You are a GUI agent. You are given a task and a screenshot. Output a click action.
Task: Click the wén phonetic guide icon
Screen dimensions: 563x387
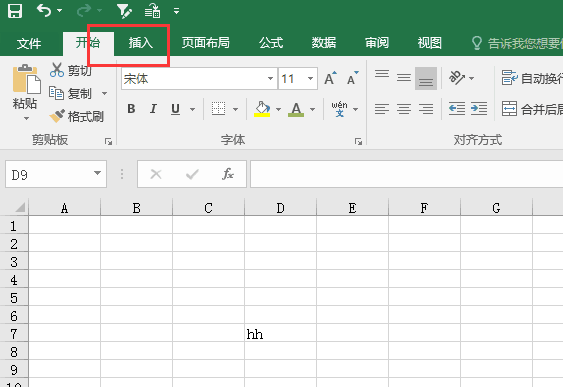click(339, 109)
